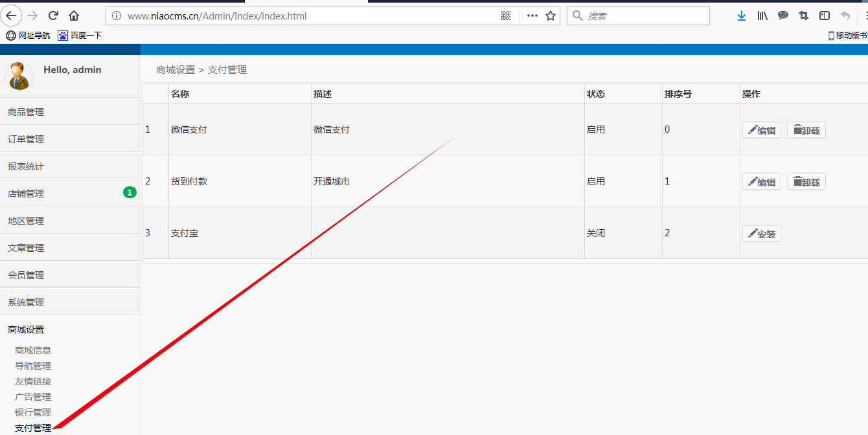This screenshot has height=435, width=868.
Task: Toggle the sidebar panel icon
Action: click(825, 16)
